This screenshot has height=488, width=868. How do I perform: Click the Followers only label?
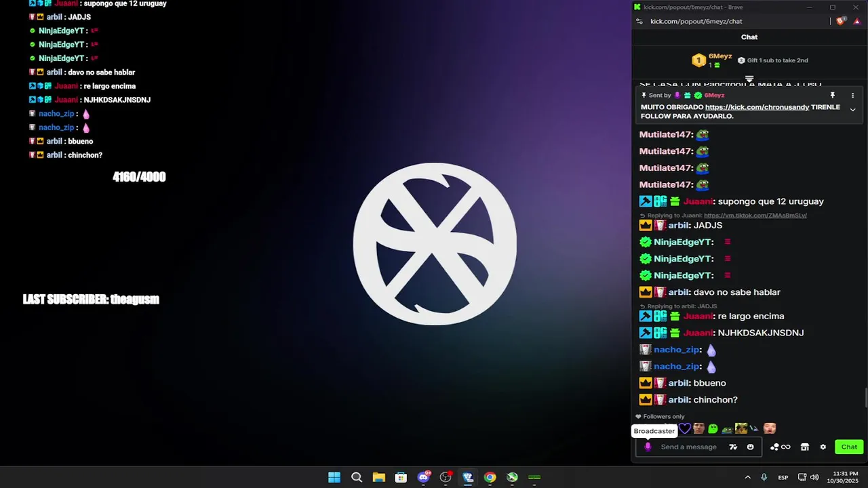tap(663, 417)
